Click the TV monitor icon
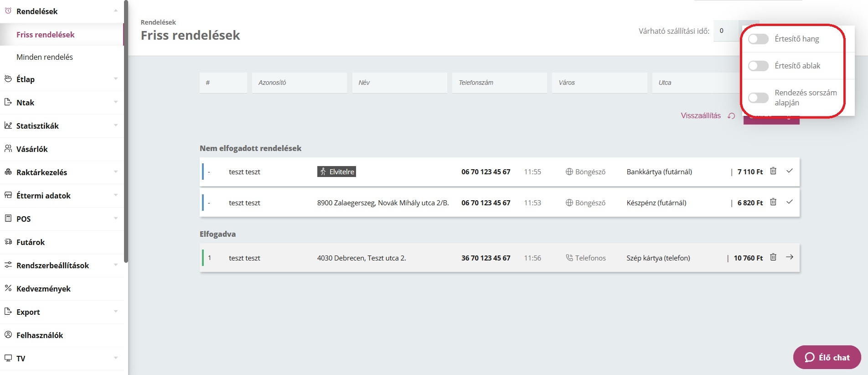This screenshot has height=375, width=868. pyautogui.click(x=8, y=358)
